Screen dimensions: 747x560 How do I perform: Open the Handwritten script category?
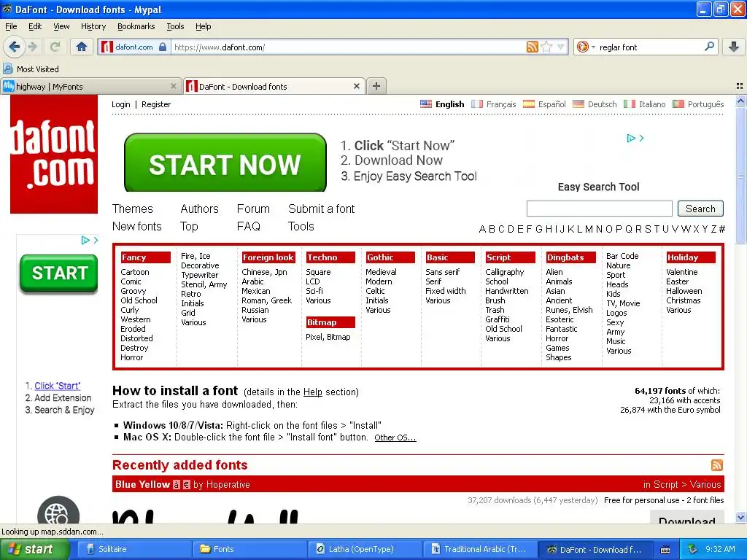click(x=506, y=291)
